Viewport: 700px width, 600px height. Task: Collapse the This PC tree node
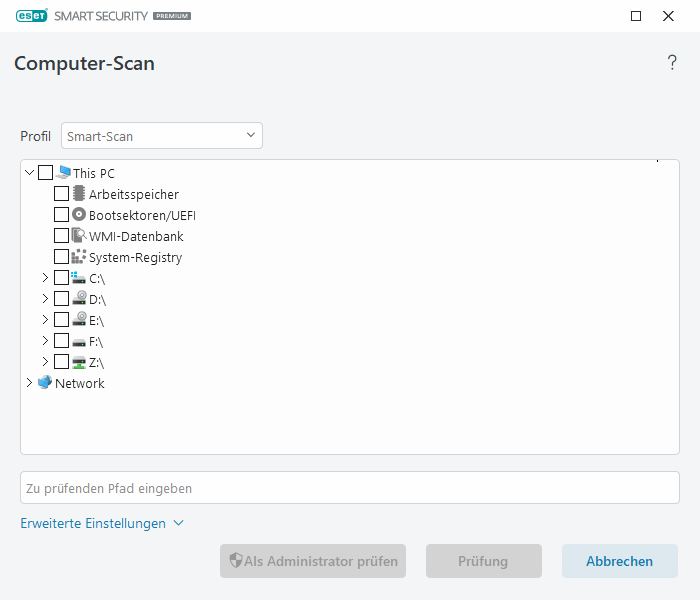(29, 172)
